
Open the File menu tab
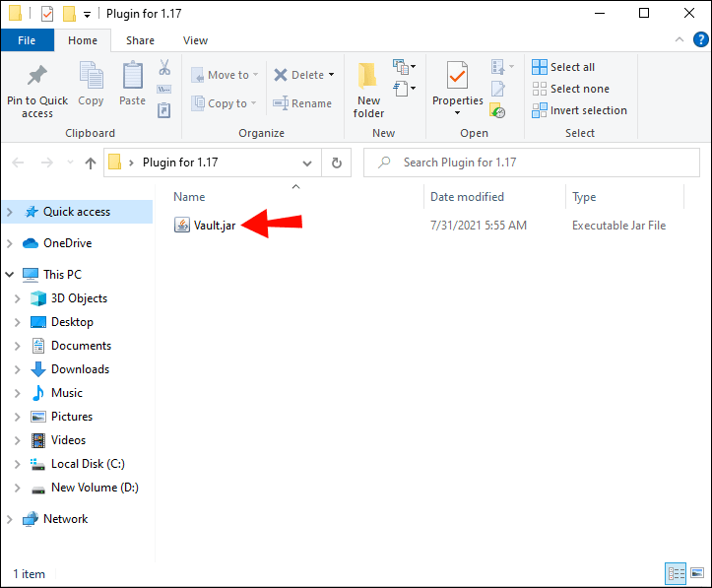coord(27,40)
